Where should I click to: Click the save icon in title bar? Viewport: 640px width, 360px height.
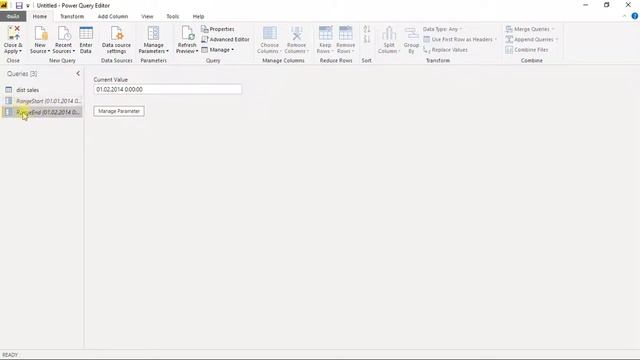19,6
